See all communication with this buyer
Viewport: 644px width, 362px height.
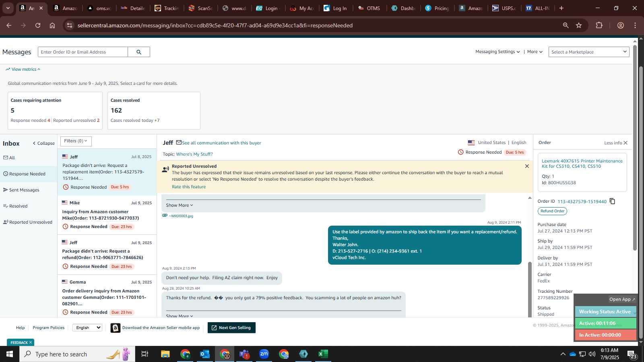[221, 143]
